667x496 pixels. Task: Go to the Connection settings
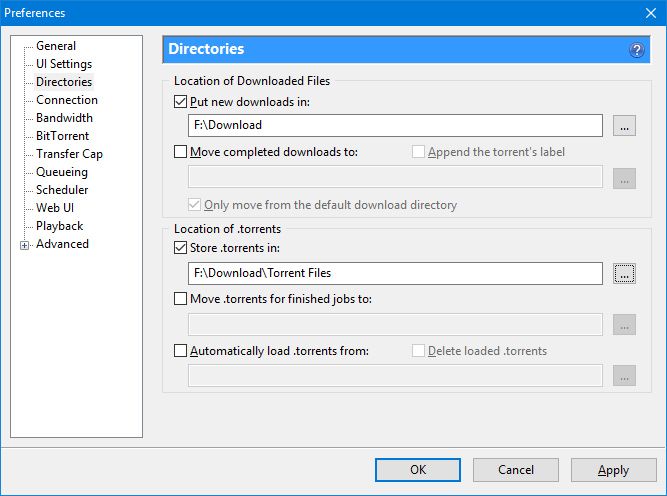coord(67,100)
